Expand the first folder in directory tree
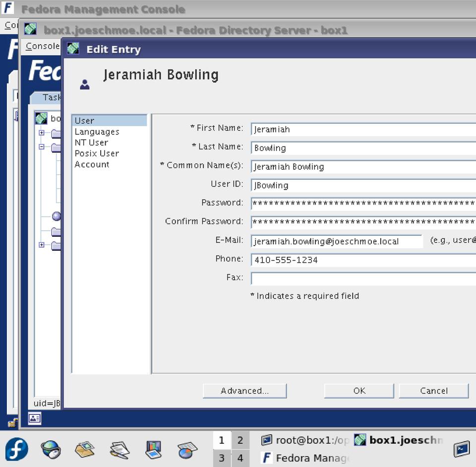 (x=42, y=133)
